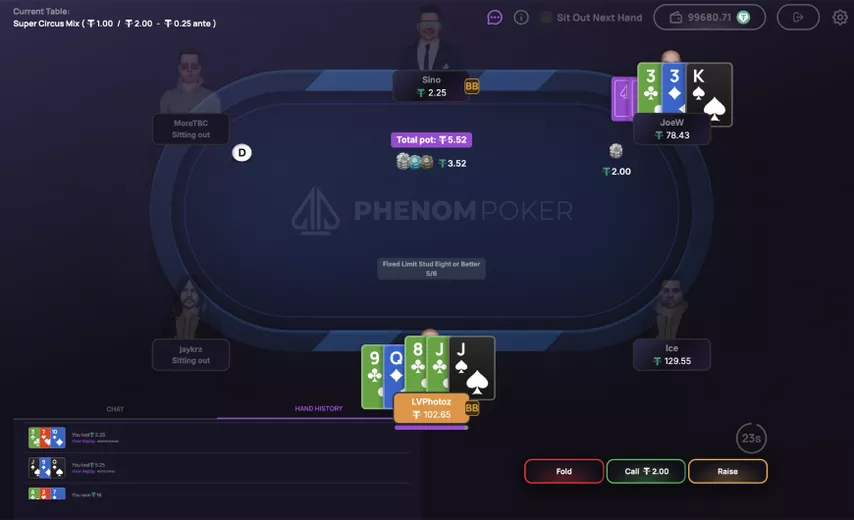This screenshot has height=520, width=854.
Task: Click the 23s turn timer circle
Action: click(x=751, y=438)
